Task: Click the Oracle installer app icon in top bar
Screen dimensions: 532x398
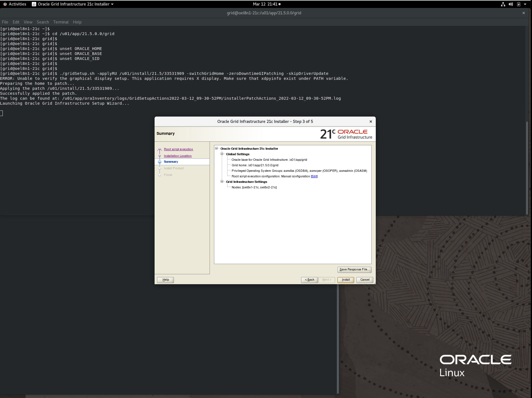Action: click(34, 4)
